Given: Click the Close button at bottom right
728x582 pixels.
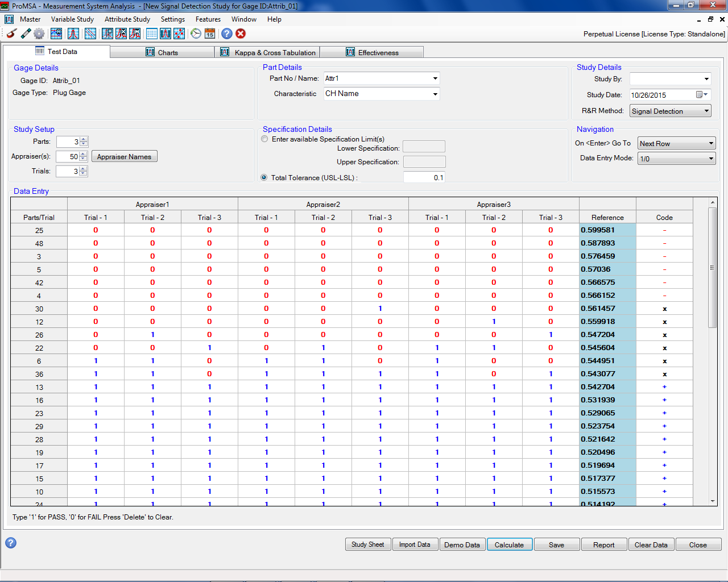Looking at the screenshot, I should tap(698, 544).
